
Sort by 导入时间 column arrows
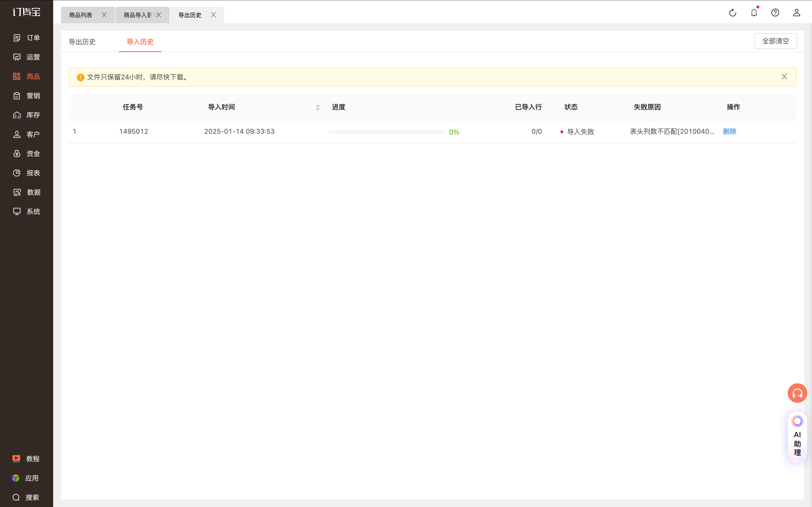pos(318,107)
